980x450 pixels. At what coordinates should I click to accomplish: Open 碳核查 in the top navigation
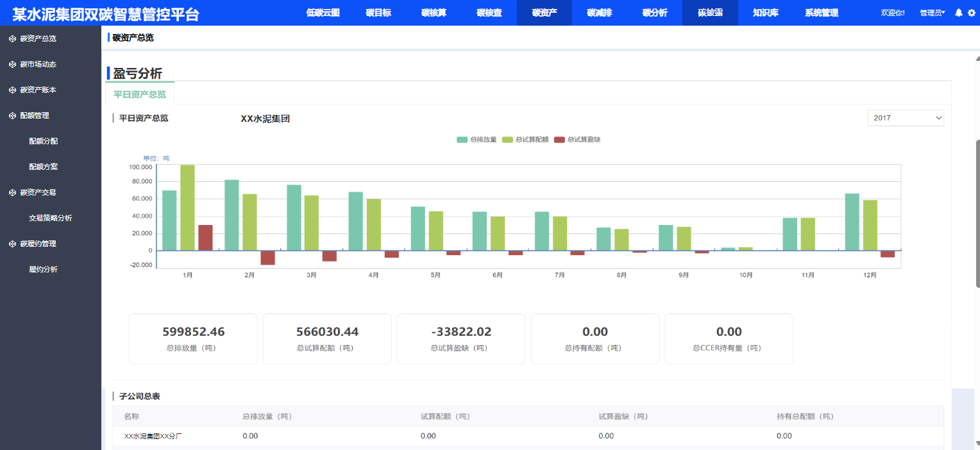tap(489, 13)
